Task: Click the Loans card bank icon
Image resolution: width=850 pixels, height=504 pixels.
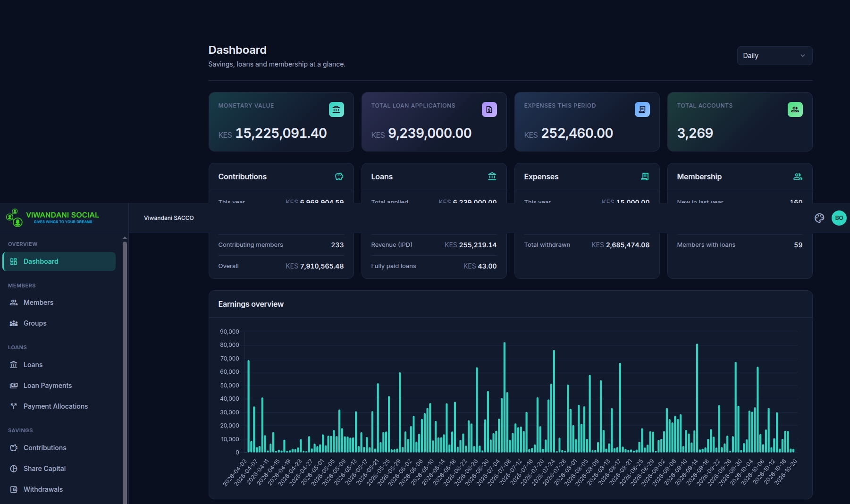Action: coord(492,176)
